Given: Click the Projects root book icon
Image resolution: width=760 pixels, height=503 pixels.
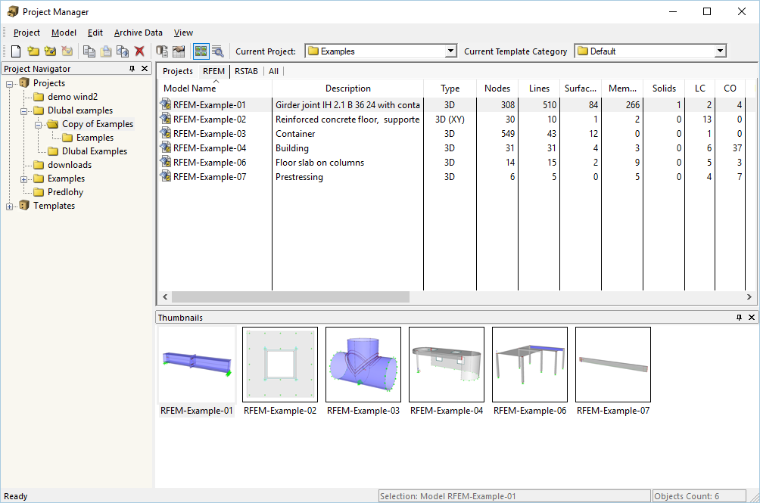Looking at the screenshot, I should (24, 83).
